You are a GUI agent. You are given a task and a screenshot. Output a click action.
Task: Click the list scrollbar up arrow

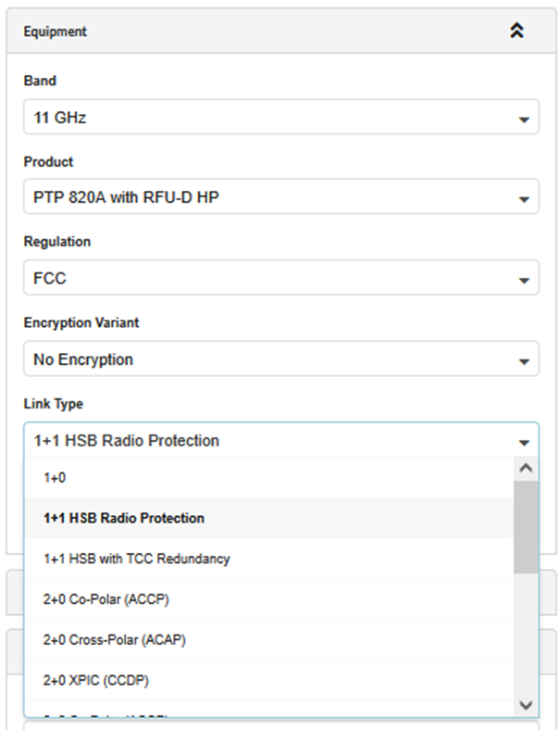(526, 469)
